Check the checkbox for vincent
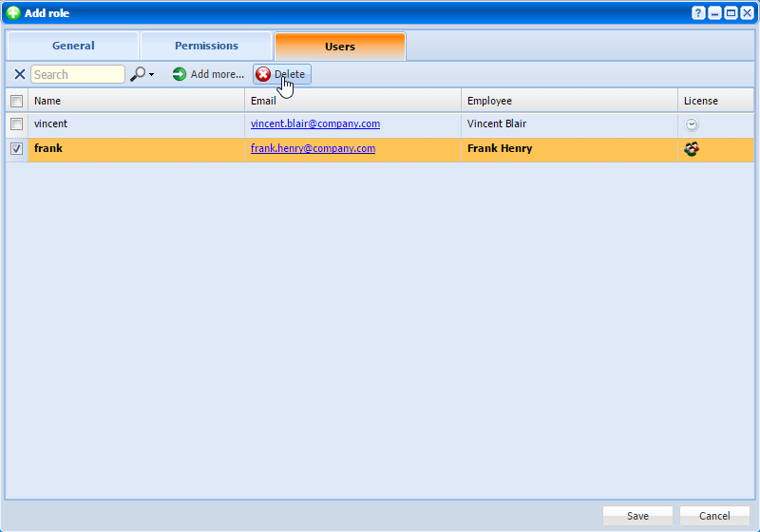Viewport: 760px width, 532px height. 16,124
